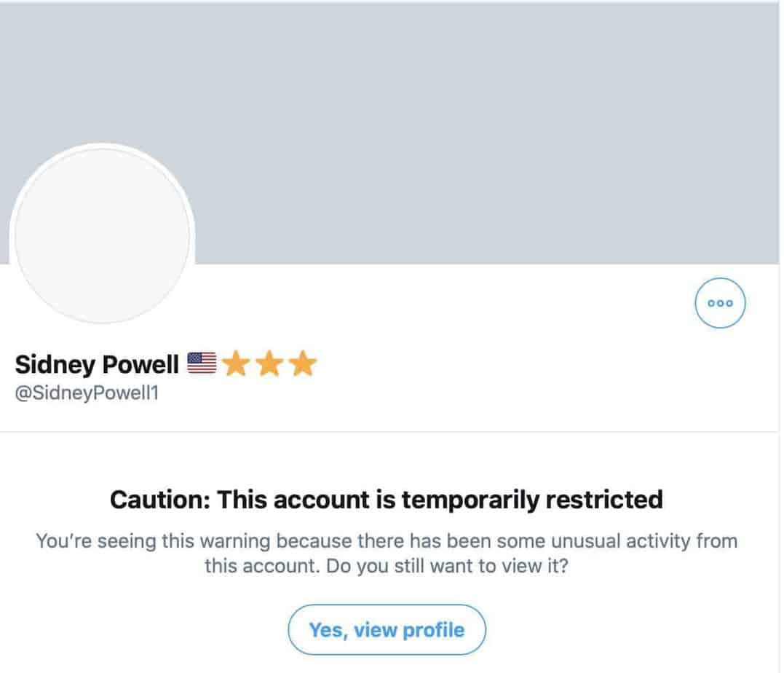Click the divider line below the handle
The image size is (784, 673).
390,430
